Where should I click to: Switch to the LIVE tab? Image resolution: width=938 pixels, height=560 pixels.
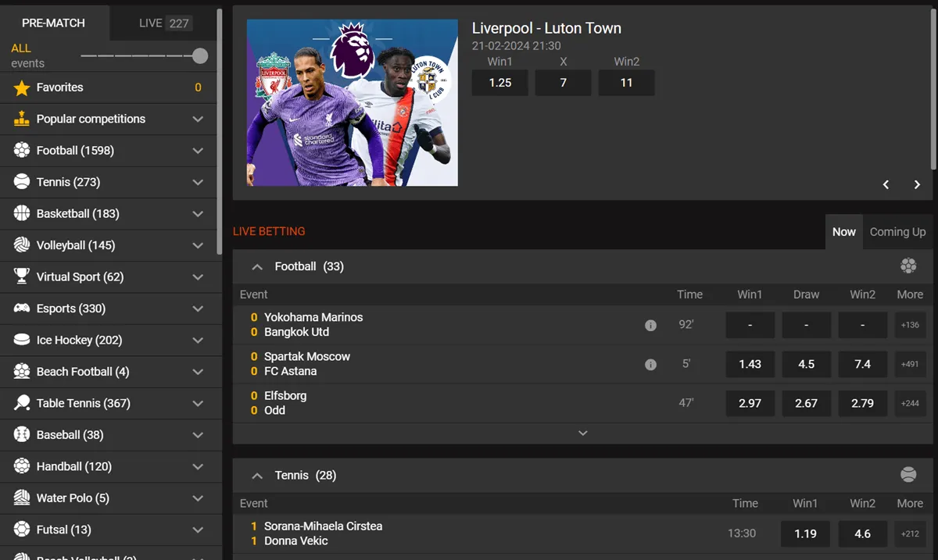164,23
